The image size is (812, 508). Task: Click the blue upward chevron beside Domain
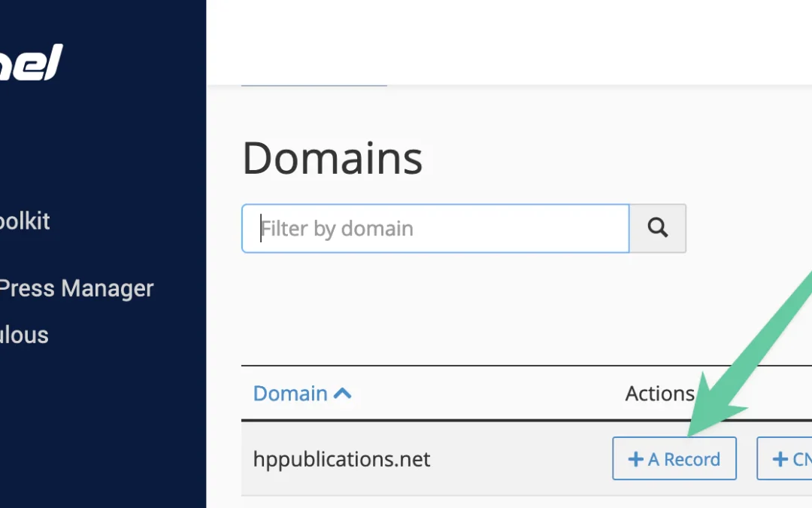click(x=344, y=391)
